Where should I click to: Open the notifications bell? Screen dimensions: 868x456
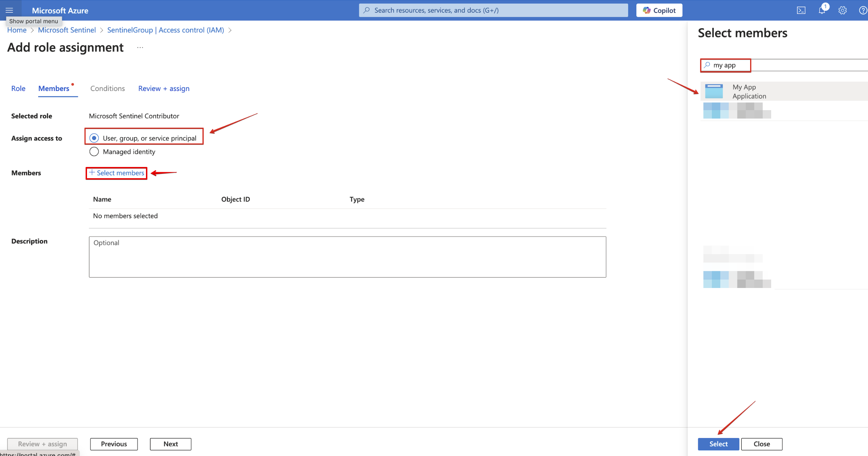click(822, 10)
